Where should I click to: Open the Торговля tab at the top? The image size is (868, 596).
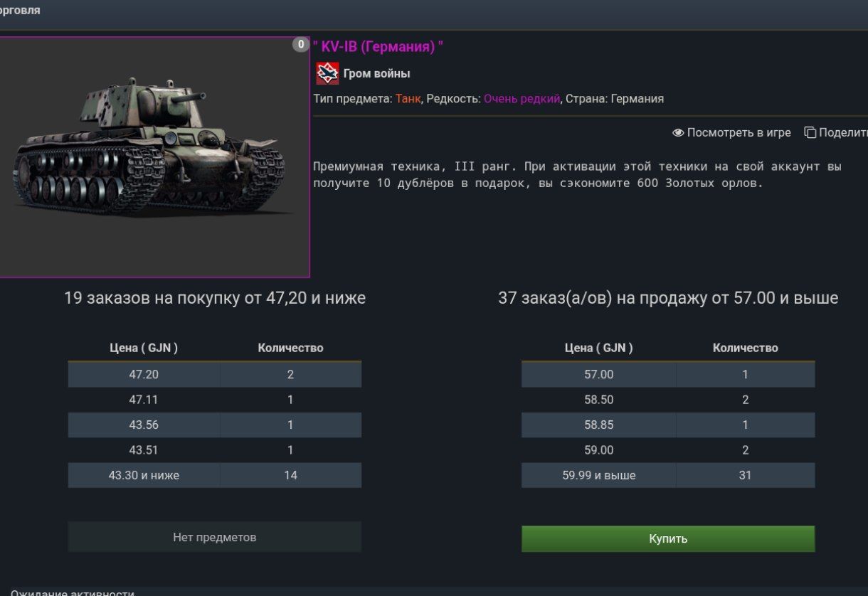(x=20, y=11)
